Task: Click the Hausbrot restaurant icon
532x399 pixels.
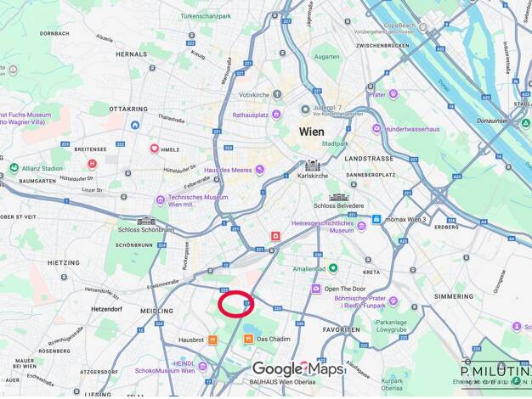Action: click(x=212, y=340)
